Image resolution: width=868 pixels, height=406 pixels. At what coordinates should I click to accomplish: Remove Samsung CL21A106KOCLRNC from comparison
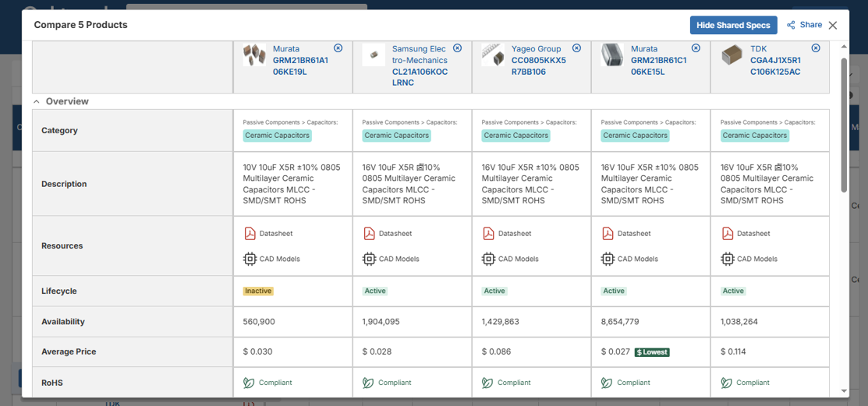coord(457,48)
